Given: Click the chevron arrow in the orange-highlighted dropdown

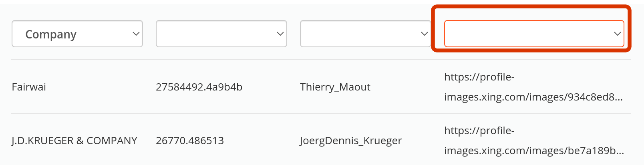Looking at the screenshot, I should click(x=617, y=34).
